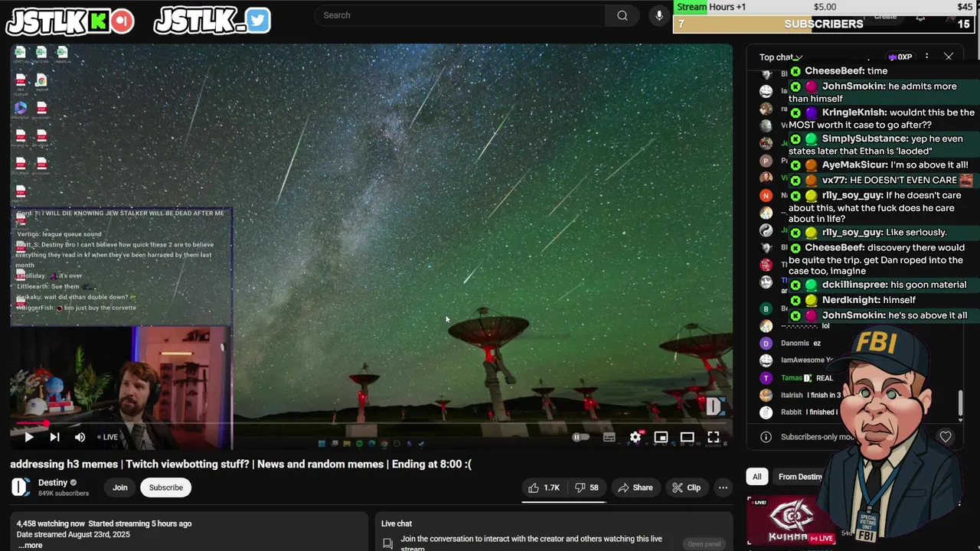Click the '4,458 watching now' text

click(x=51, y=523)
